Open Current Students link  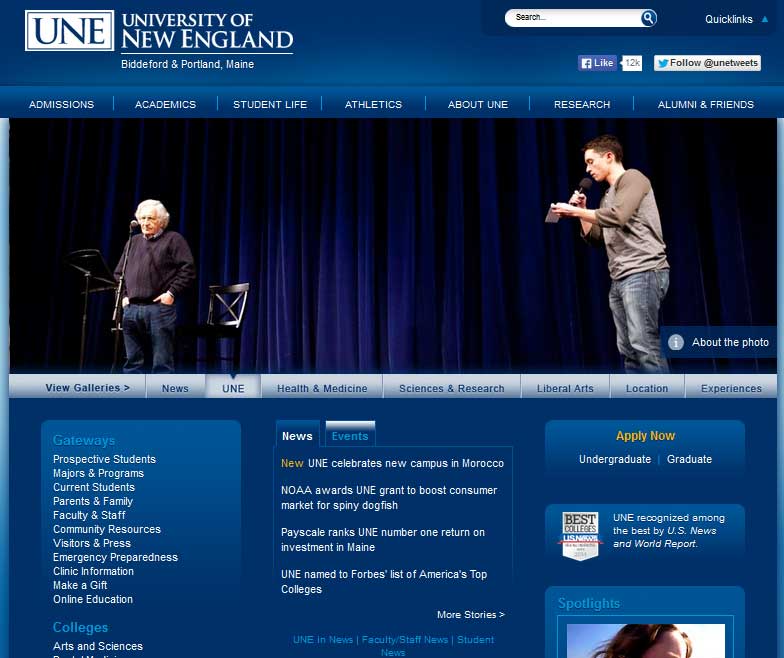pos(94,487)
